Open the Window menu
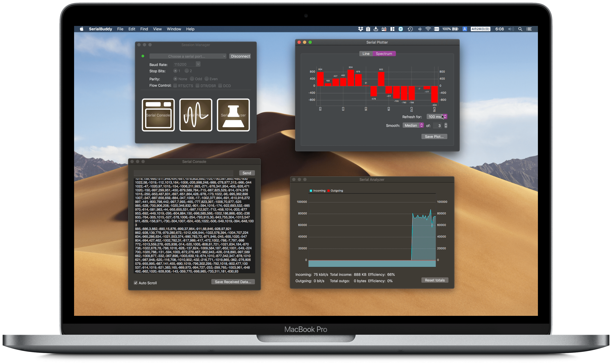Image resolution: width=612 pixels, height=364 pixels. point(174,29)
